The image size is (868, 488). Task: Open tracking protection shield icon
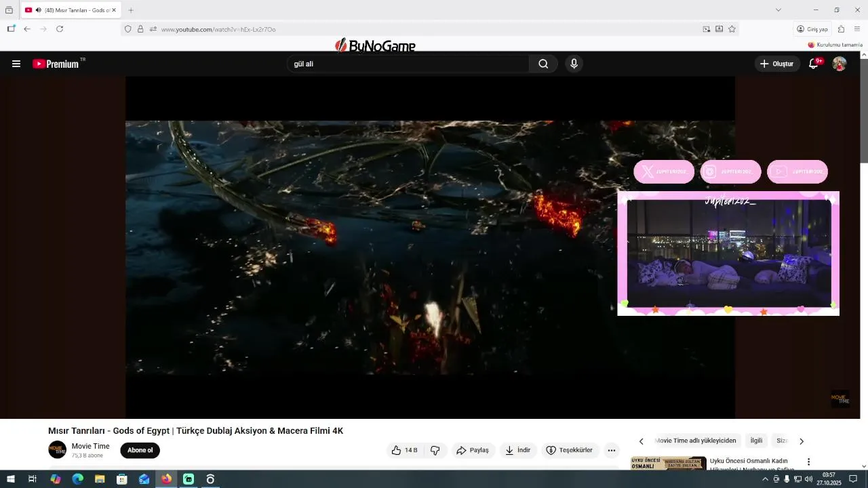tap(127, 29)
